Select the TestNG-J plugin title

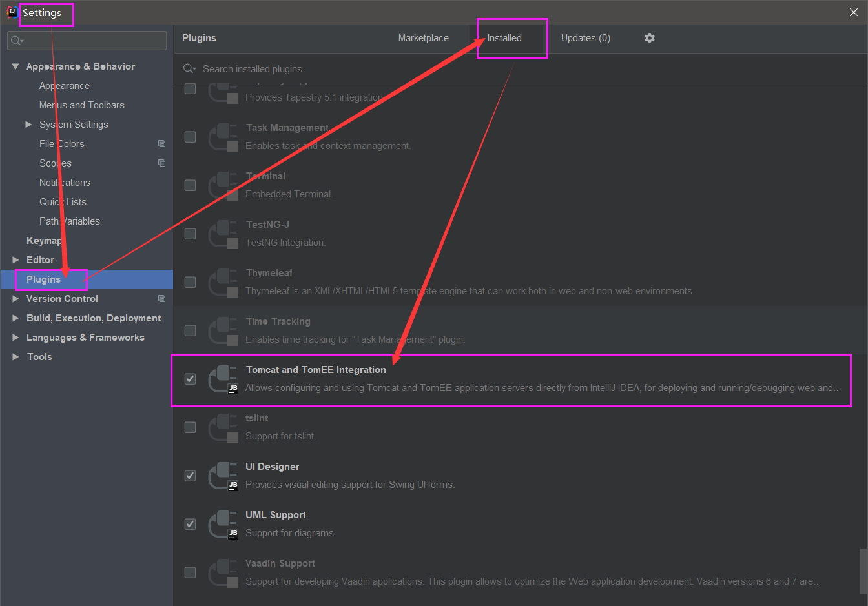pos(267,225)
